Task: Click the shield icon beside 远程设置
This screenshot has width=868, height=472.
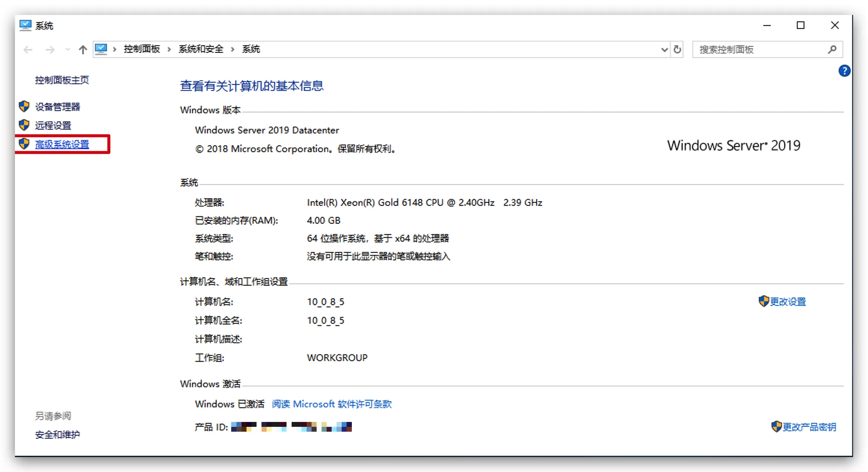Action: click(x=24, y=125)
